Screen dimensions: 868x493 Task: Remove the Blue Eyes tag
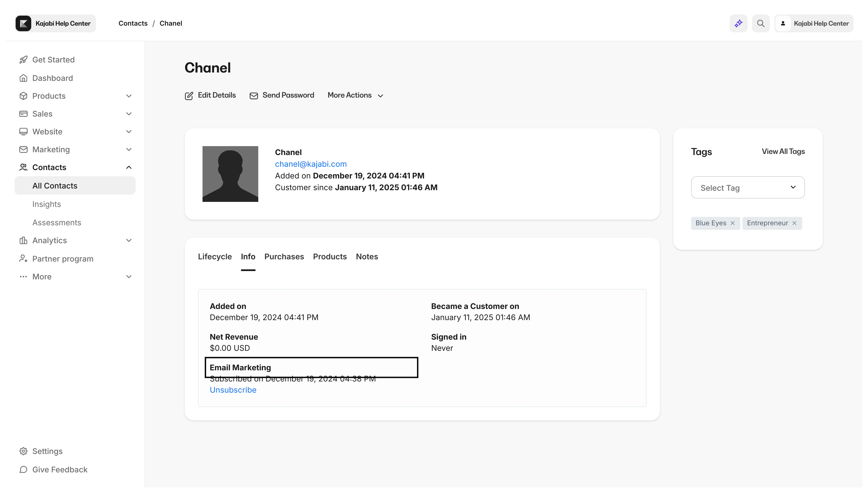tap(732, 223)
